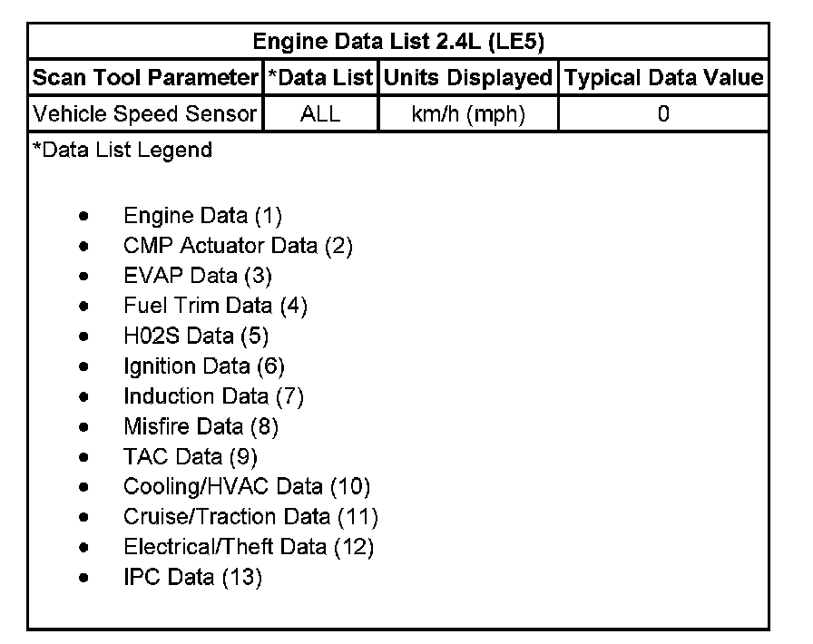
Task: Click Ignition Data (6) entry
Action: [x=204, y=366]
